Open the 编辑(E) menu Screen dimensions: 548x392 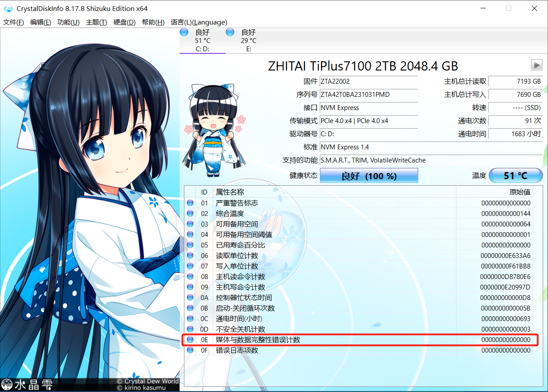[41, 22]
